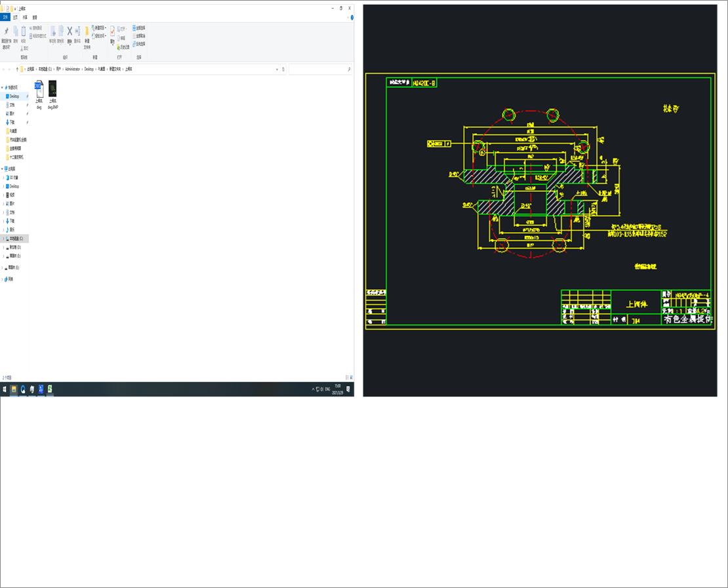Switch to the View ribbon tab
Screen dimensions: 728x588
click(x=35, y=17)
